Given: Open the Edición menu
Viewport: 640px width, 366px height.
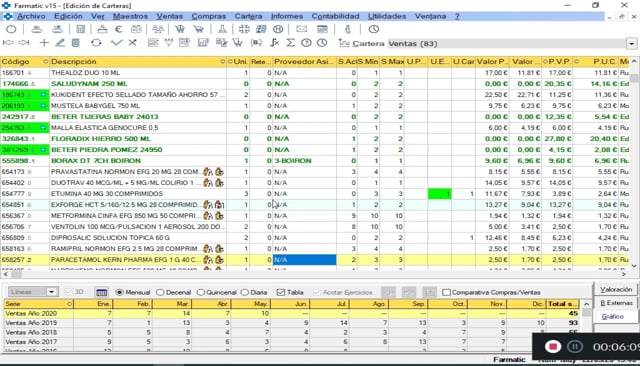Looking at the screenshot, I should [x=68, y=16].
